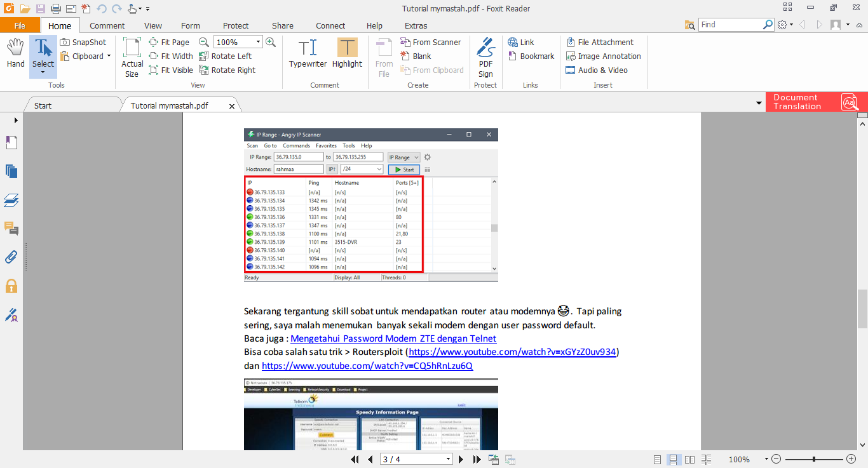Zoom in using ribbon magnifier plus
Screen dimensions: 868x468
271,42
